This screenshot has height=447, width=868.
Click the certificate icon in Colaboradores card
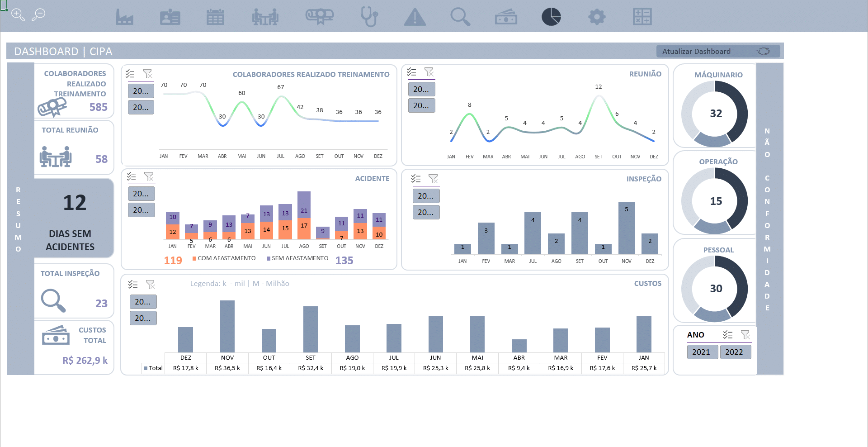52,108
